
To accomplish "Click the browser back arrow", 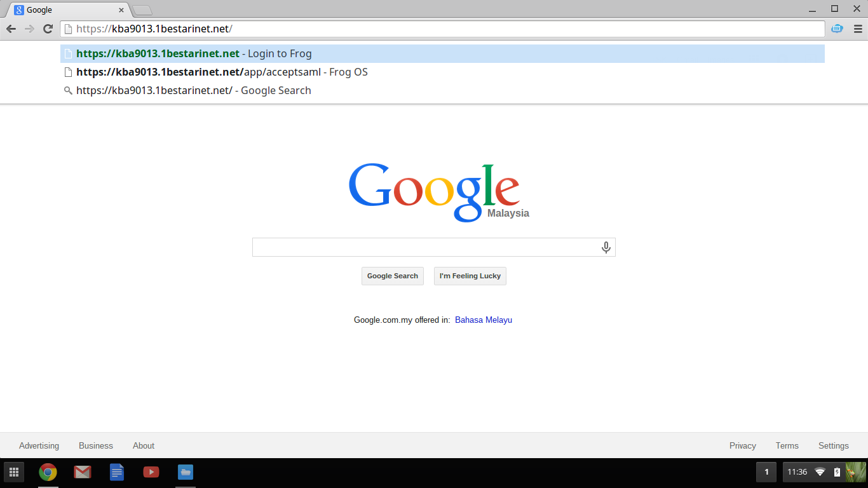I will pos(11,29).
